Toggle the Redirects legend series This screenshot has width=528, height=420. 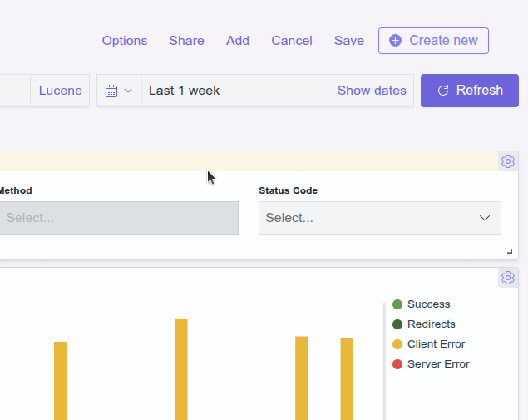click(431, 324)
